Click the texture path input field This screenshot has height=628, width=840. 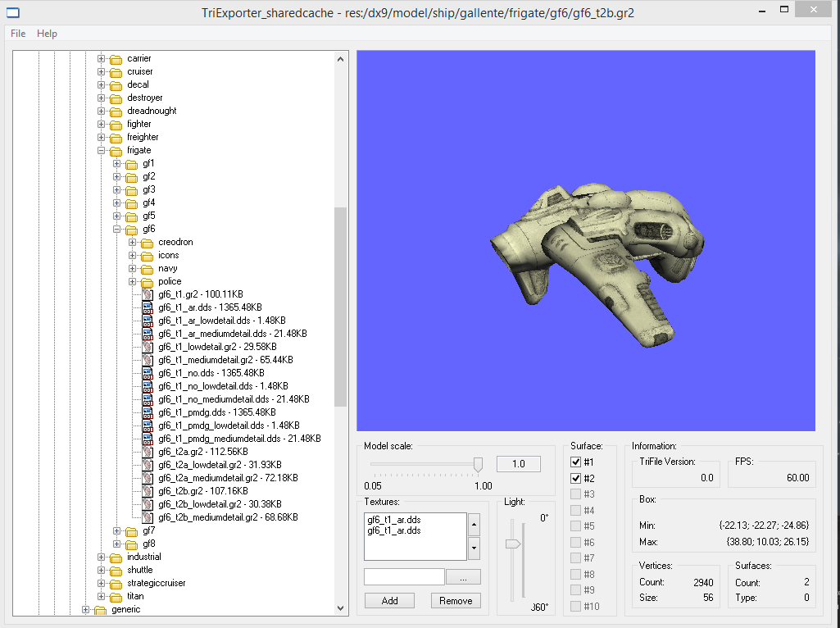pos(405,577)
